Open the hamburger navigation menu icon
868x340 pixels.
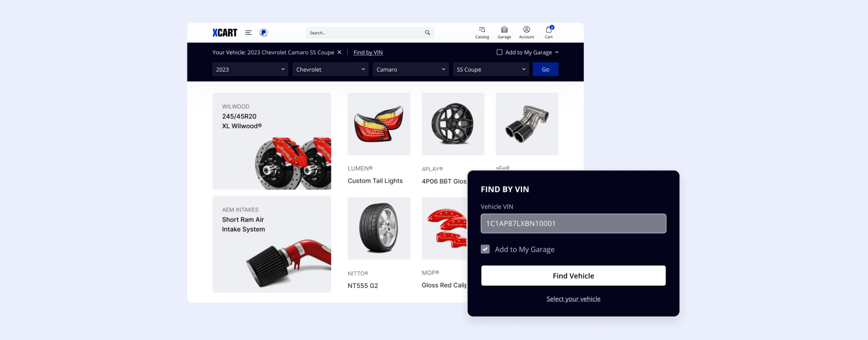tap(248, 32)
